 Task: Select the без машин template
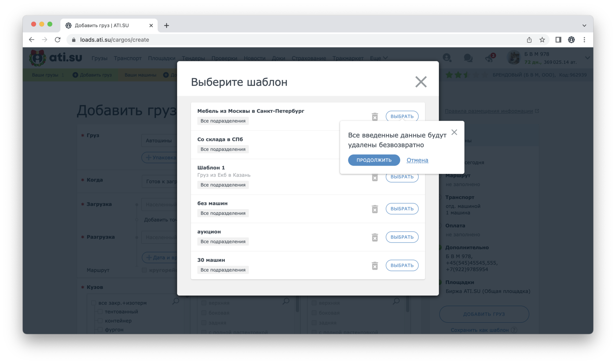402,209
